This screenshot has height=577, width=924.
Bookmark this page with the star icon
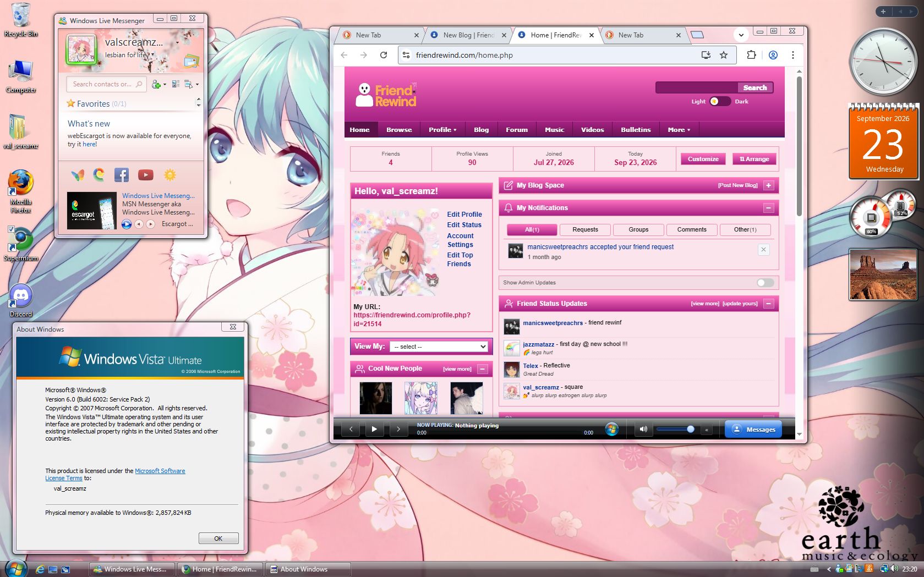[x=724, y=55]
